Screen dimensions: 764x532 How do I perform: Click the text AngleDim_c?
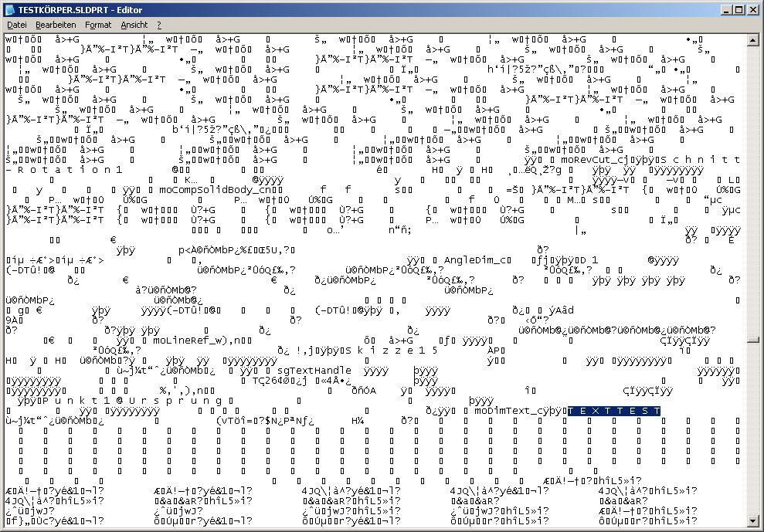point(474,260)
